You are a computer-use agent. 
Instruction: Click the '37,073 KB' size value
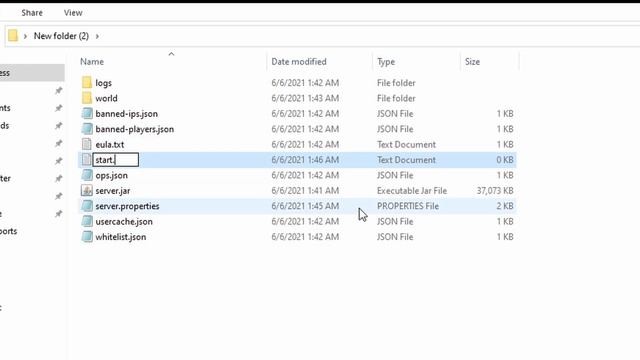tap(495, 191)
